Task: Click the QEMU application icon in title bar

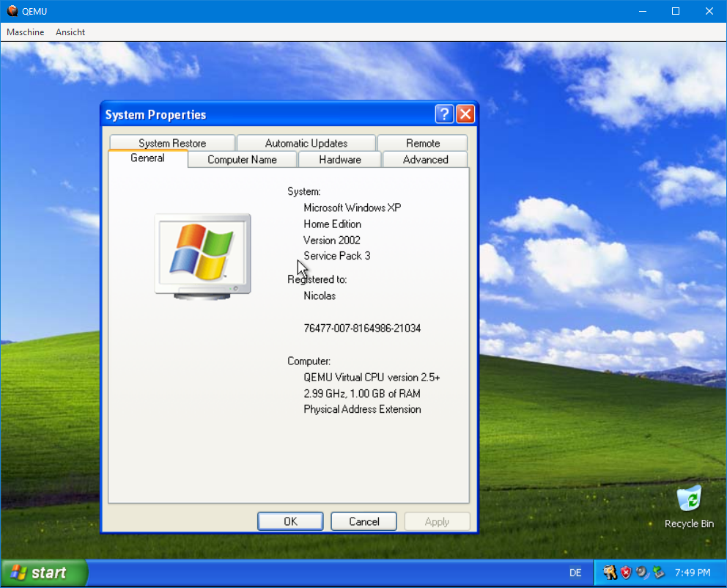Action: click(12, 11)
